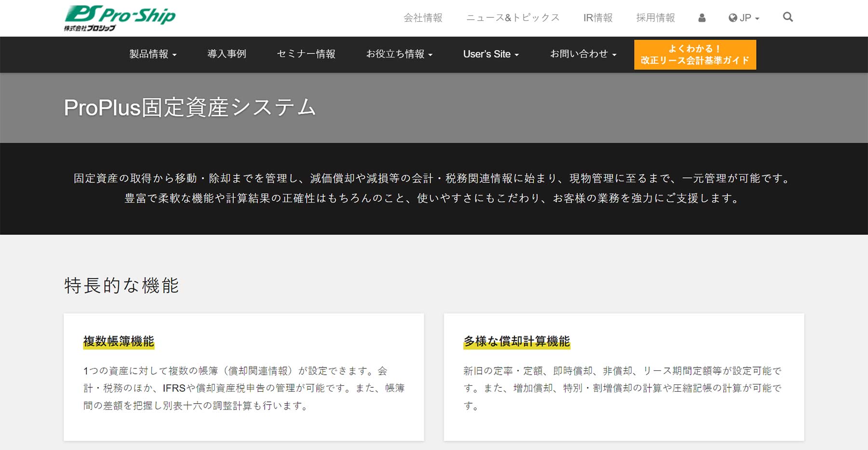
Task: Click the description text starting 1つの資産に対して
Action: (x=244, y=388)
